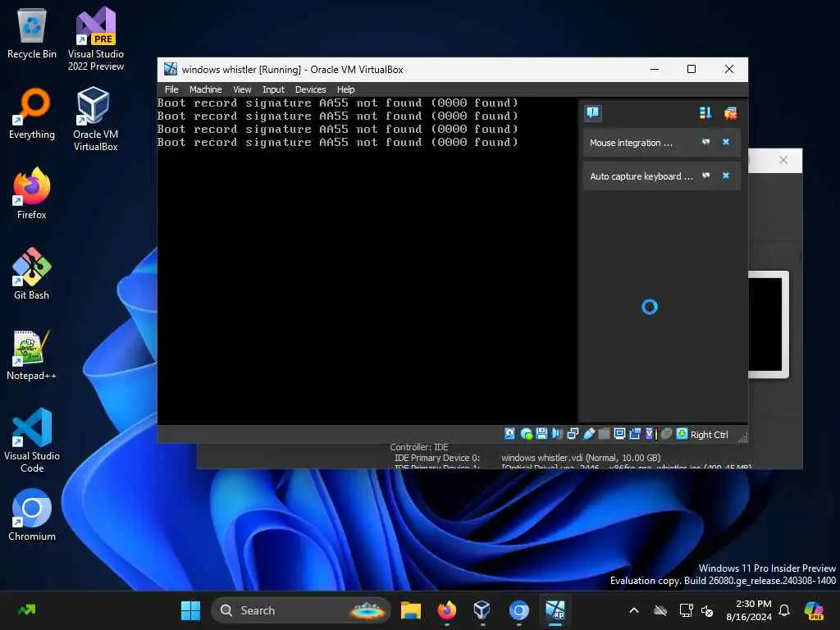Image resolution: width=840 pixels, height=630 pixels.
Task: Click the 'Controller: IDE' label in Manager
Action: 419,447
